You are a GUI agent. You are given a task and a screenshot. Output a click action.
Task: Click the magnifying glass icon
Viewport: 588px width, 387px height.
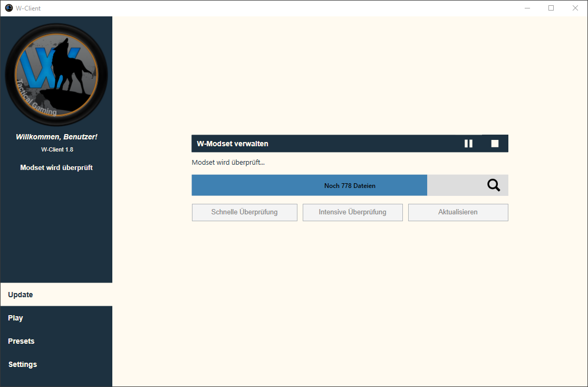point(494,185)
